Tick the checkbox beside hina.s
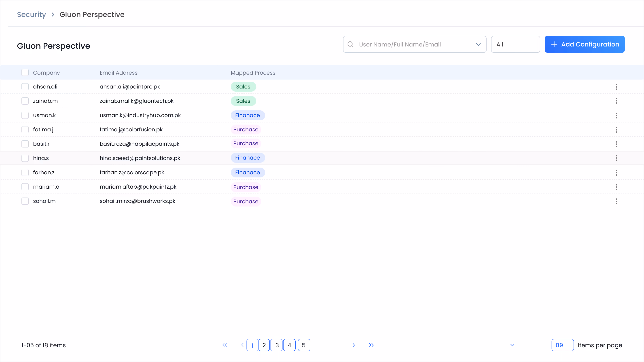644x362 pixels. coord(25,158)
